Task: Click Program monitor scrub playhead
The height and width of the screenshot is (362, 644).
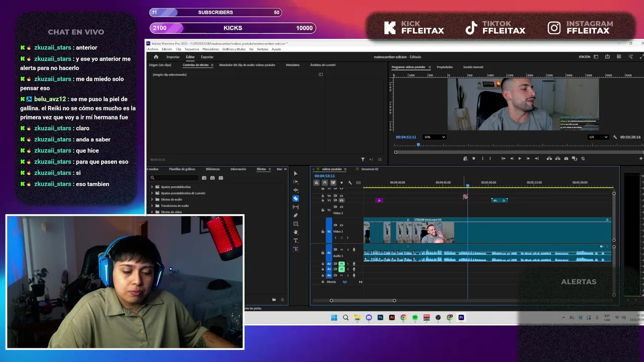Action: 418,145
